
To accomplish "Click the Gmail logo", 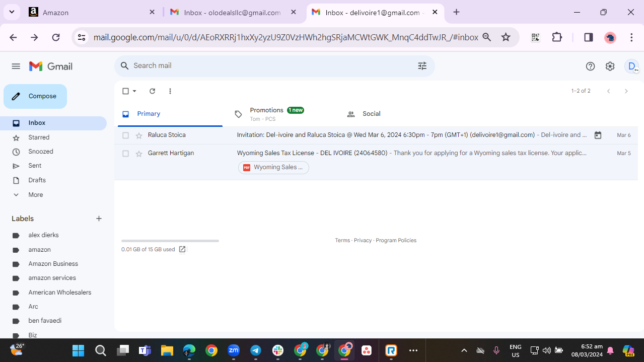I will (51, 66).
